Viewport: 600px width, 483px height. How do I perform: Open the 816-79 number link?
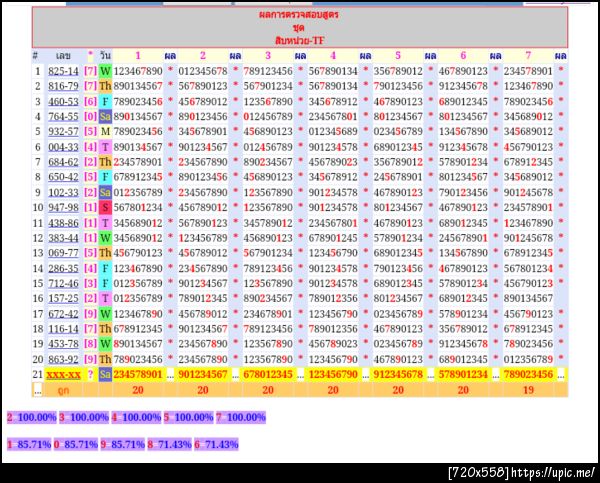pos(63,86)
